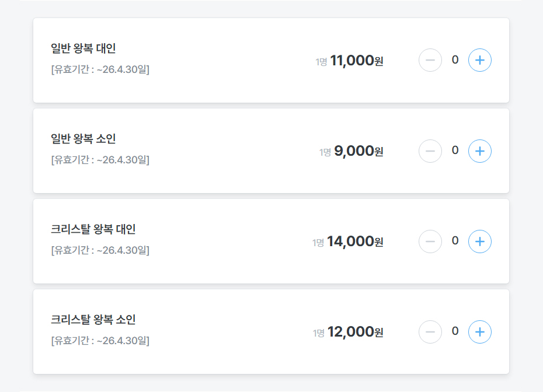Tap minus icon for 크리스탈 왕복 소인
Image resolution: width=543 pixels, height=392 pixels.
tap(430, 332)
